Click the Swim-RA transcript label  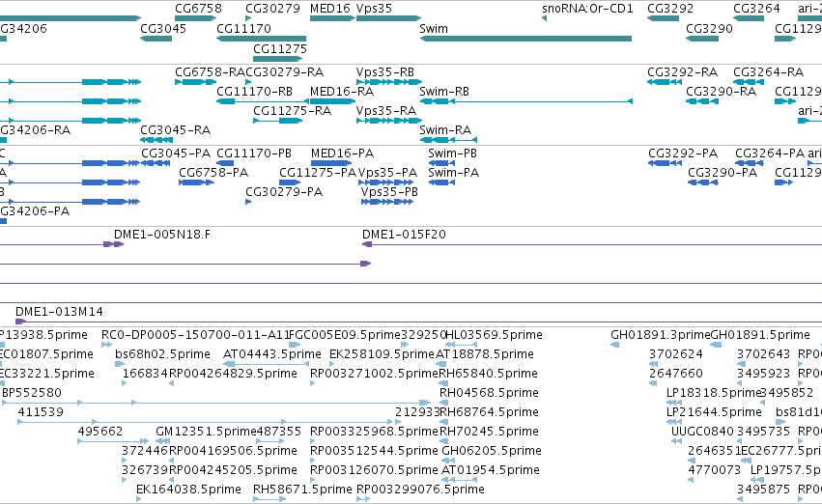(x=445, y=130)
